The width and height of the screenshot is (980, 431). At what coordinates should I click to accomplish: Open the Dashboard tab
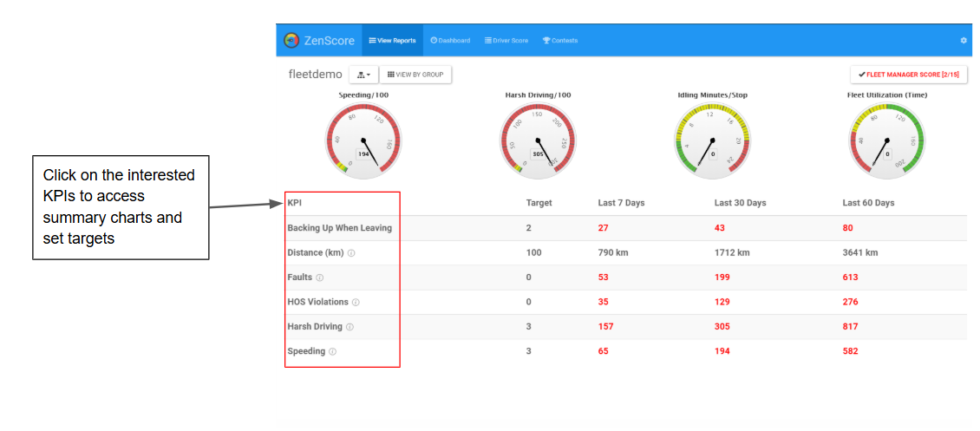pos(450,41)
